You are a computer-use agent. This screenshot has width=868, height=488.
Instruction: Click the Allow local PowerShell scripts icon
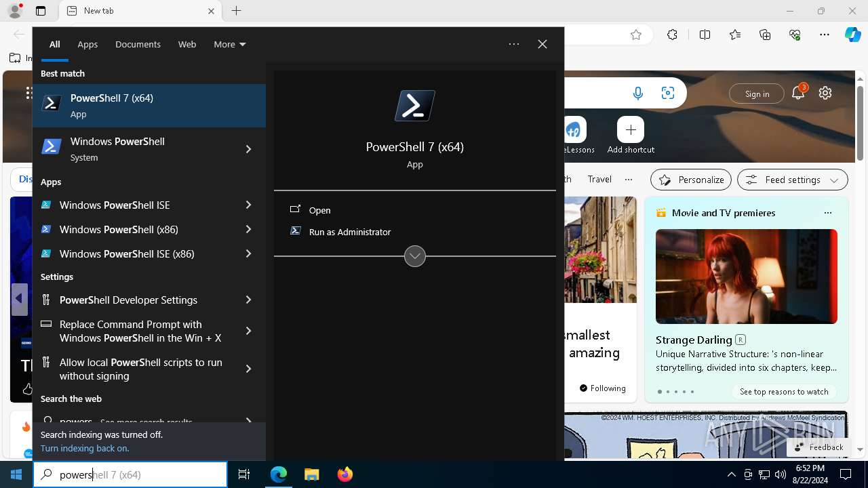[x=46, y=362]
